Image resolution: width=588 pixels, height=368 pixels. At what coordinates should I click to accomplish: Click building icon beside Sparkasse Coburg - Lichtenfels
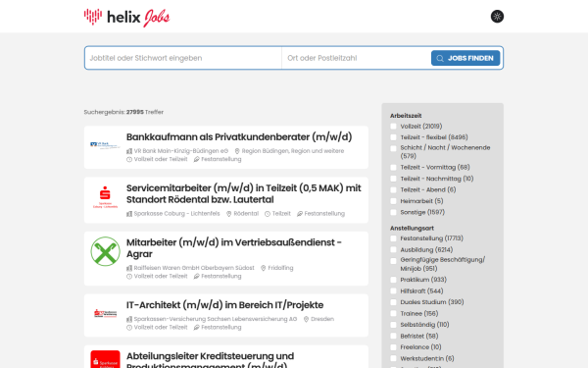click(129, 214)
